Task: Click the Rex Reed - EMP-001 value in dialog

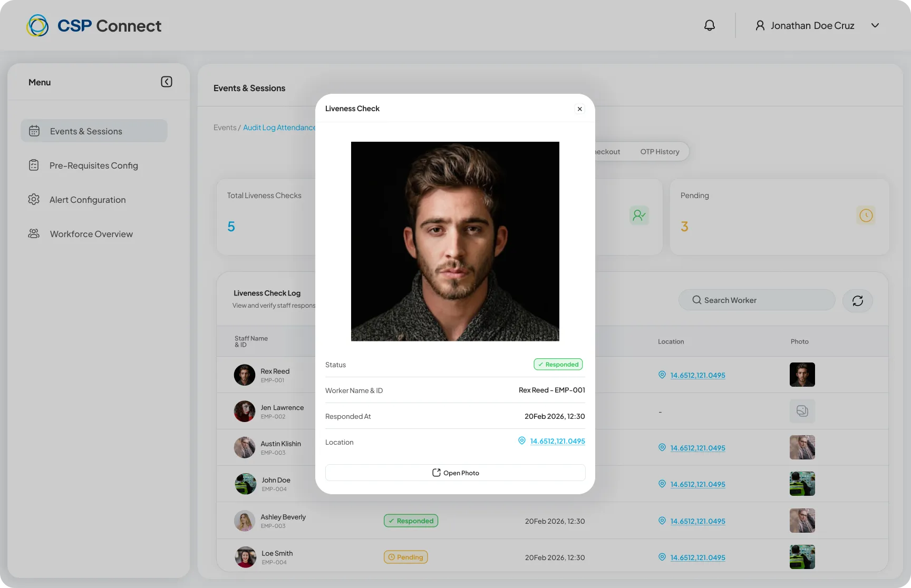Action: pos(552,390)
